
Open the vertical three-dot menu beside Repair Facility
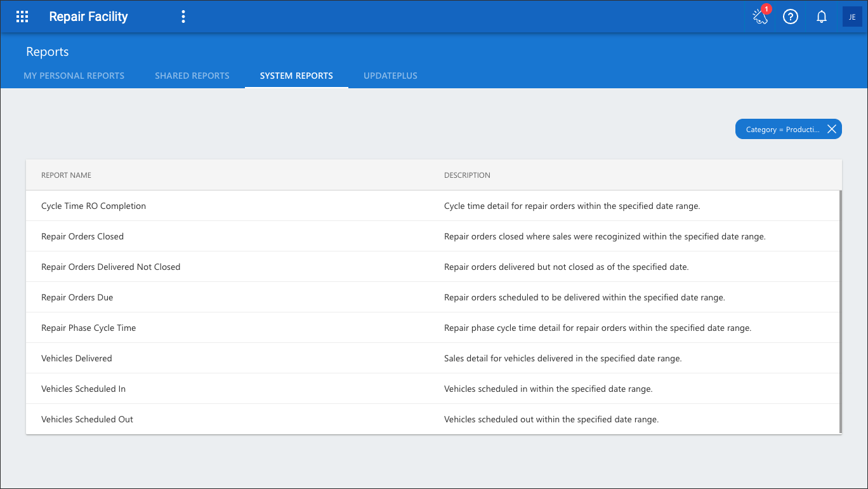pos(183,17)
